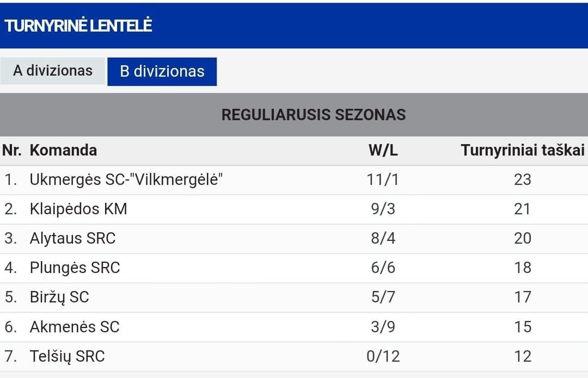Select the Plungės SRC team entry
Screen dimensions: 588x378
[x=75, y=268]
